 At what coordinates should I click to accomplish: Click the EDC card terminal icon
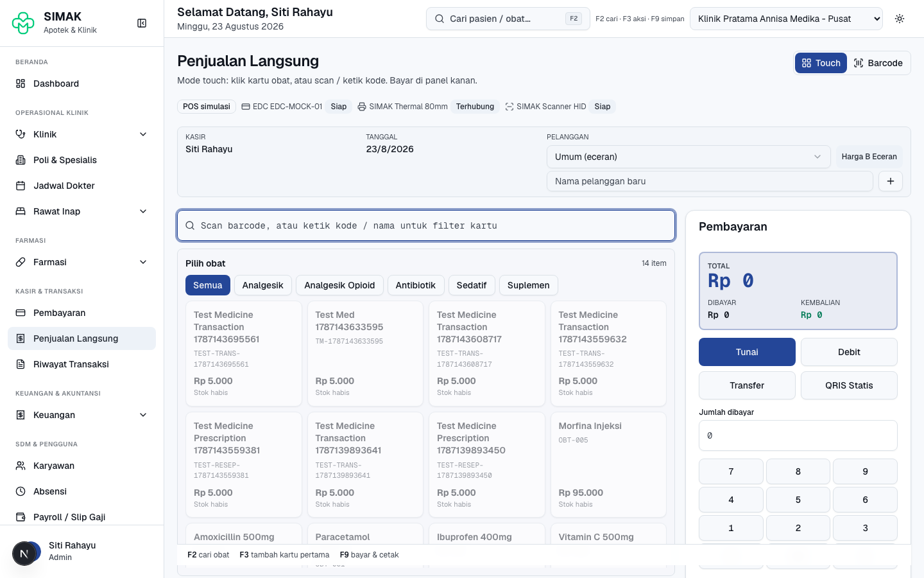pos(246,107)
